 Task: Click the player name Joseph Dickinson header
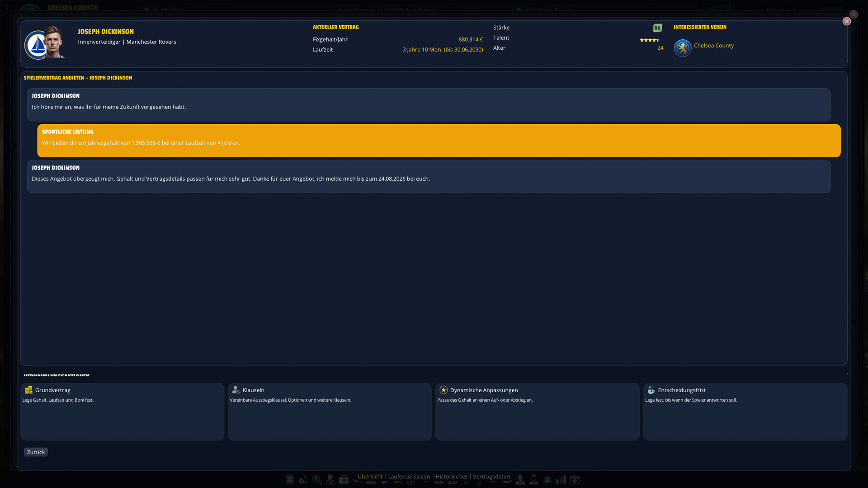[106, 32]
